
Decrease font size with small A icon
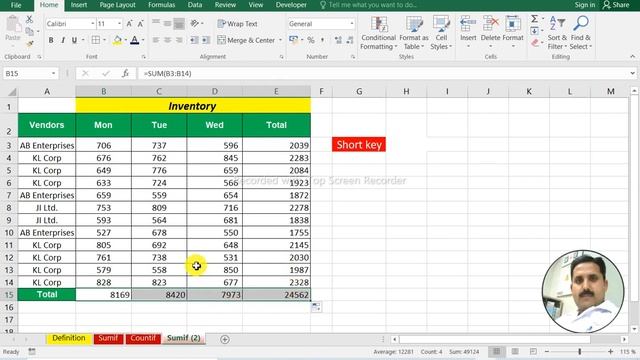pos(140,24)
